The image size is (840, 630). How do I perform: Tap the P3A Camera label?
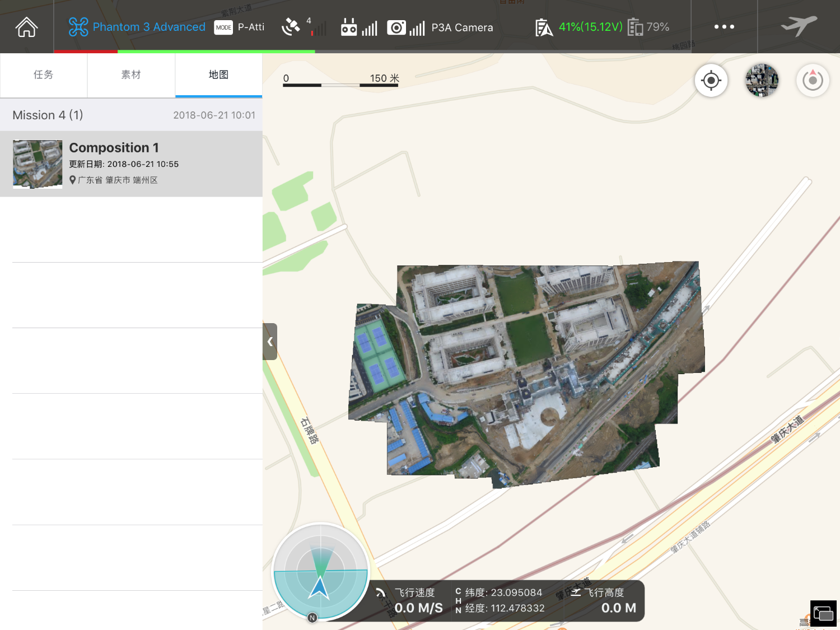point(462,27)
